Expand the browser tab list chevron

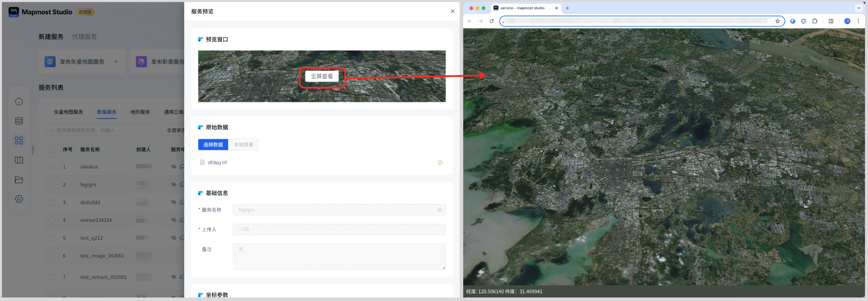pos(859,8)
